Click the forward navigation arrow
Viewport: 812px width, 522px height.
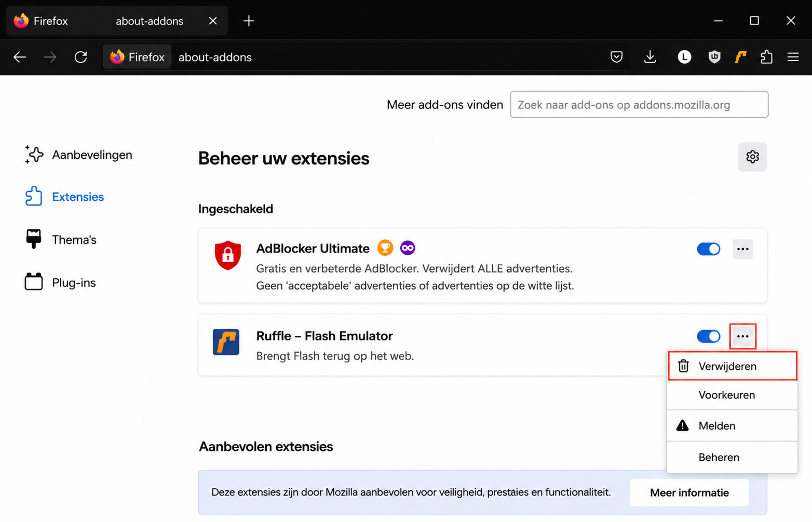[x=50, y=57]
